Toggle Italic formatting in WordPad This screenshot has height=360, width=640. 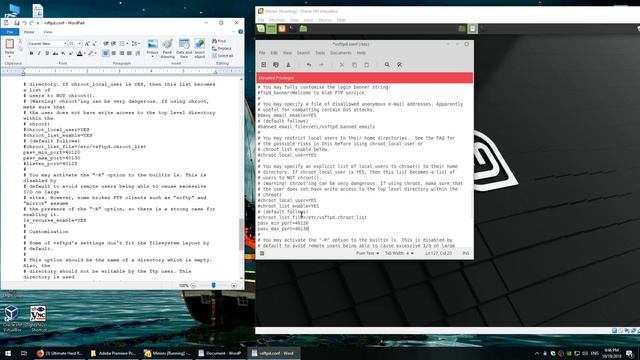(x=39, y=53)
